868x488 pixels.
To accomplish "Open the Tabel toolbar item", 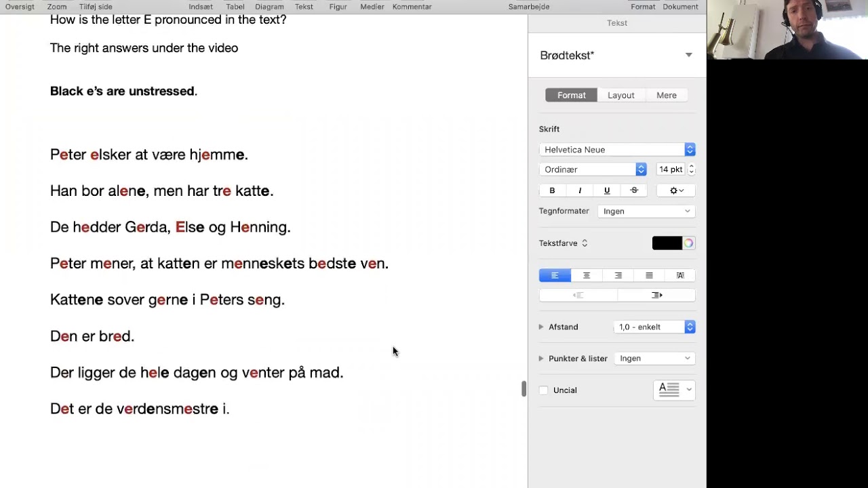I will [235, 7].
